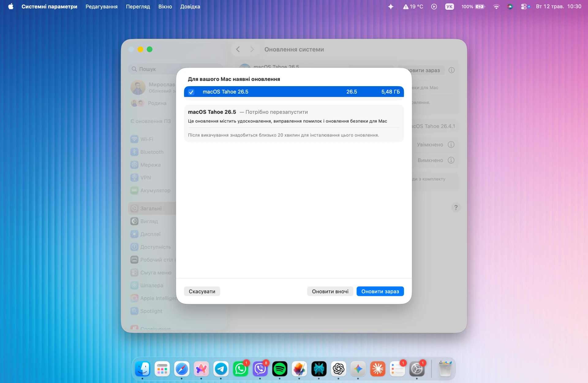Open the Довідка menu

click(x=190, y=6)
